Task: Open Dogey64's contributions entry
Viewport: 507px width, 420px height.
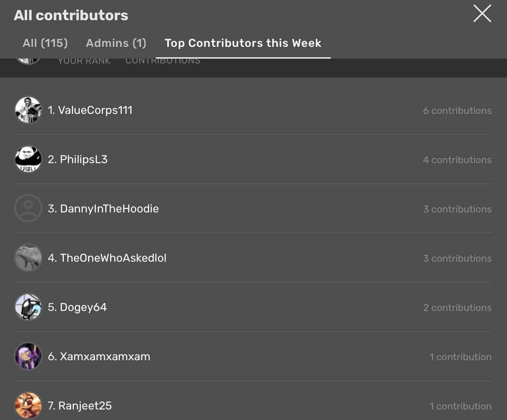Action: point(457,307)
